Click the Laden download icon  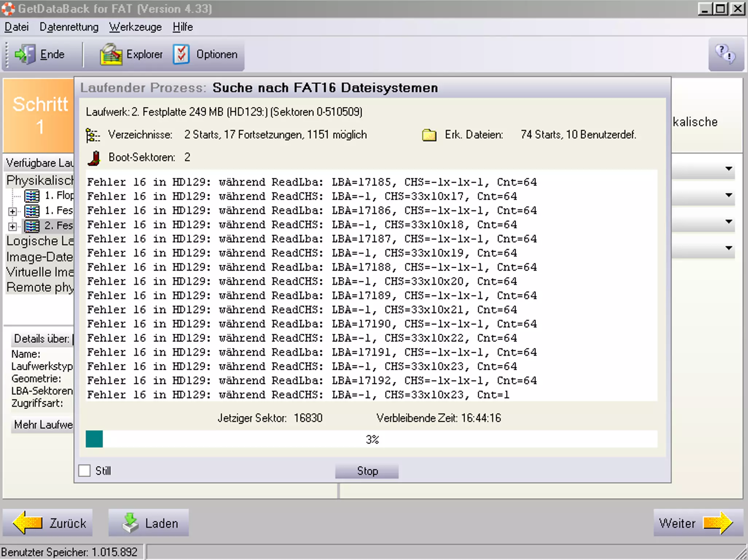130,523
